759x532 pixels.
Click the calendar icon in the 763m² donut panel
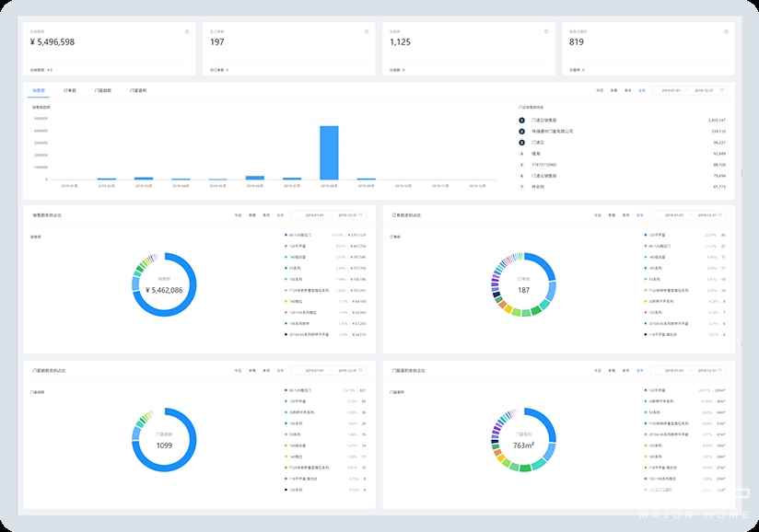pyautogui.click(x=721, y=370)
